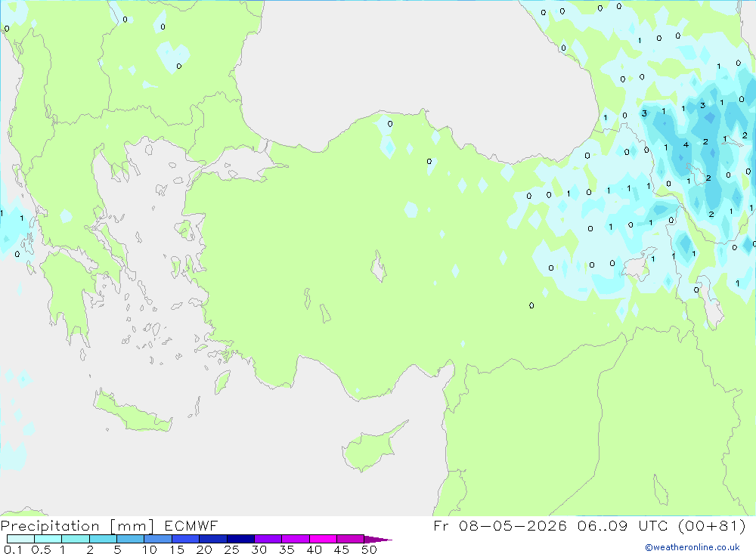
Task: Select the 40–45 mm magenta legend swatch
Action: (323, 539)
